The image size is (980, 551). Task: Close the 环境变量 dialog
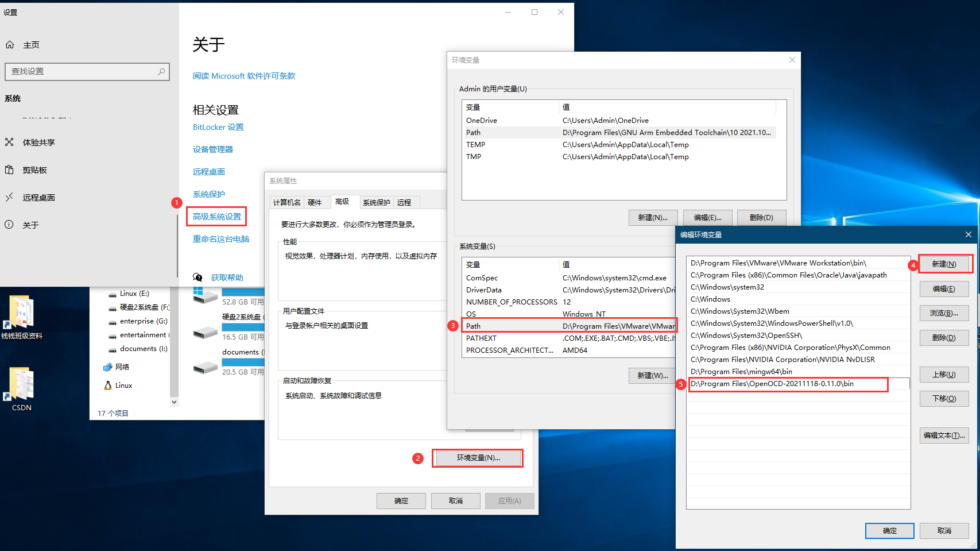(792, 60)
